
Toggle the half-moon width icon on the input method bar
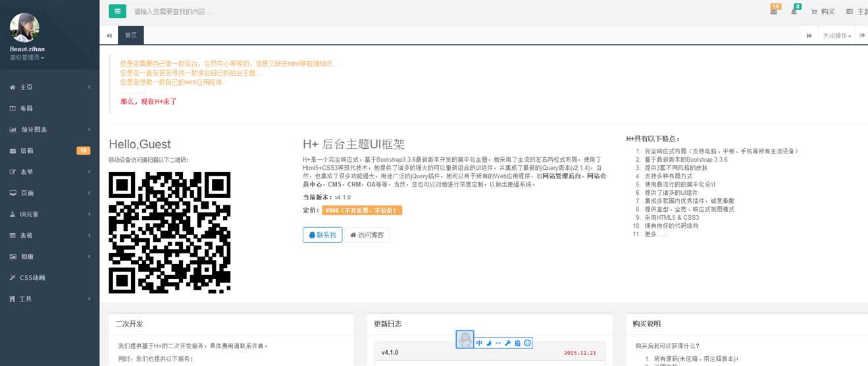point(489,343)
